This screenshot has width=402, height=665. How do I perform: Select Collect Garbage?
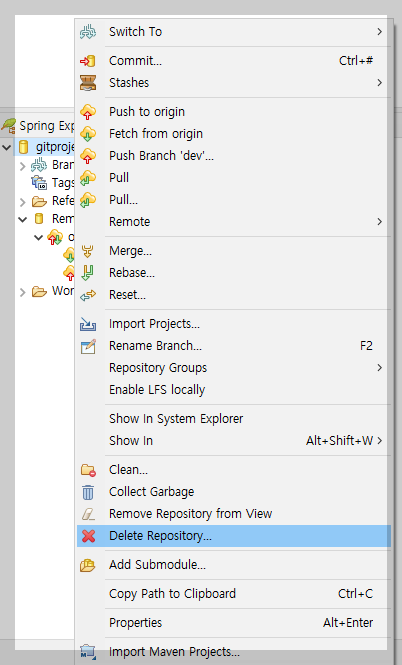(x=233, y=492)
